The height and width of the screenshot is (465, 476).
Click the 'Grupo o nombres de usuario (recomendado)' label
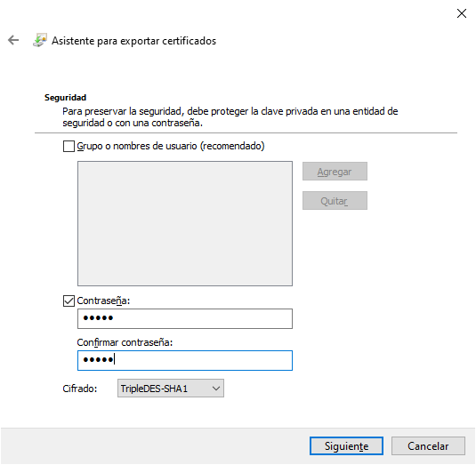171,146
